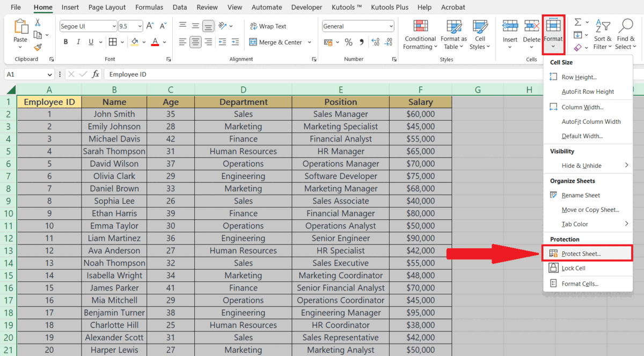Viewport: 644px width, 356px height.
Task: Click the Format Painter icon
Action: pyautogui.click(x=39, y=47)
